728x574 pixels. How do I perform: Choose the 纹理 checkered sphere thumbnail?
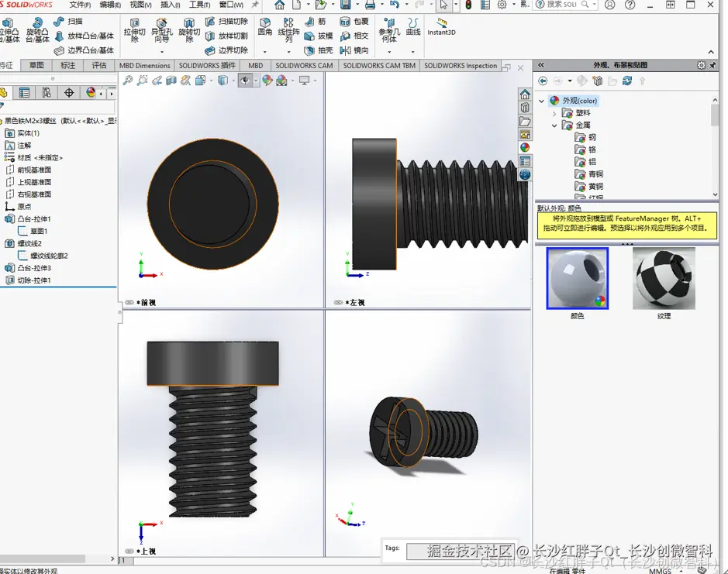click(x=664, y=278)
